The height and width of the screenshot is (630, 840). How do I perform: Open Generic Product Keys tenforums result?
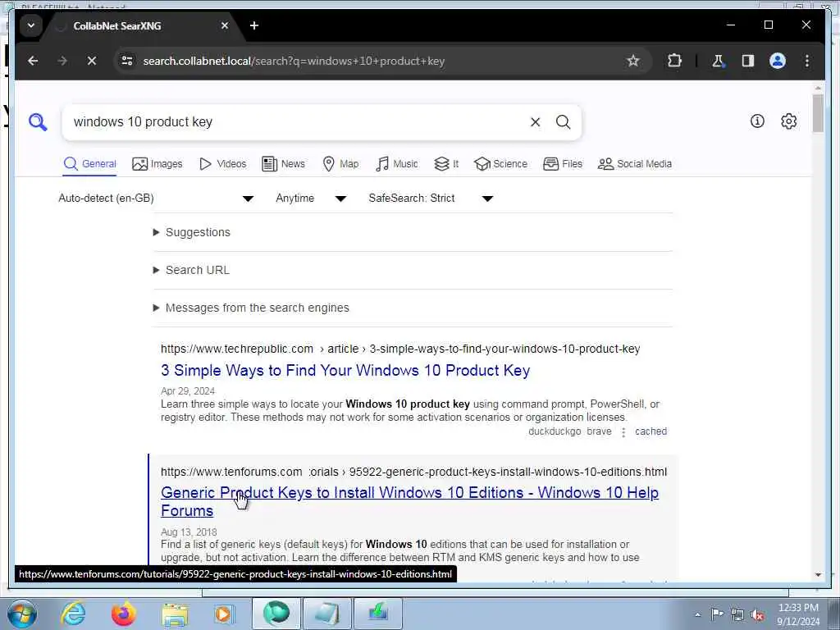point(409,501)
